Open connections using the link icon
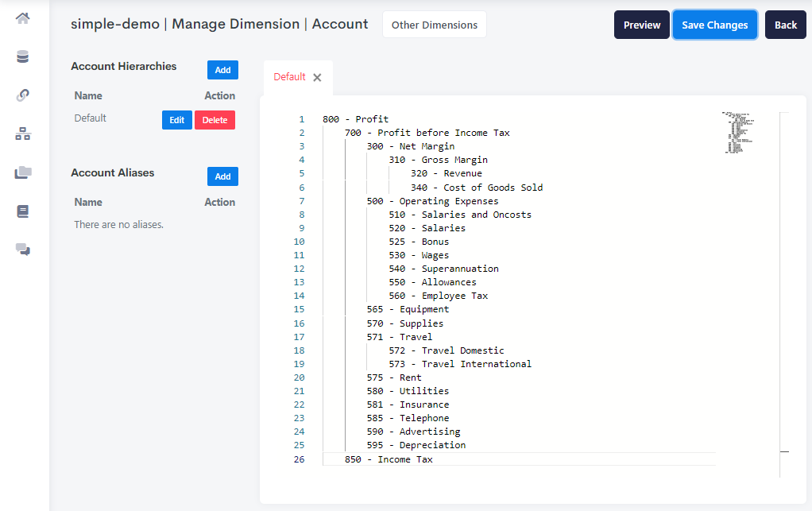Image resolution: width=812 pixels, height=511 pixels. (x=23, y=95)
